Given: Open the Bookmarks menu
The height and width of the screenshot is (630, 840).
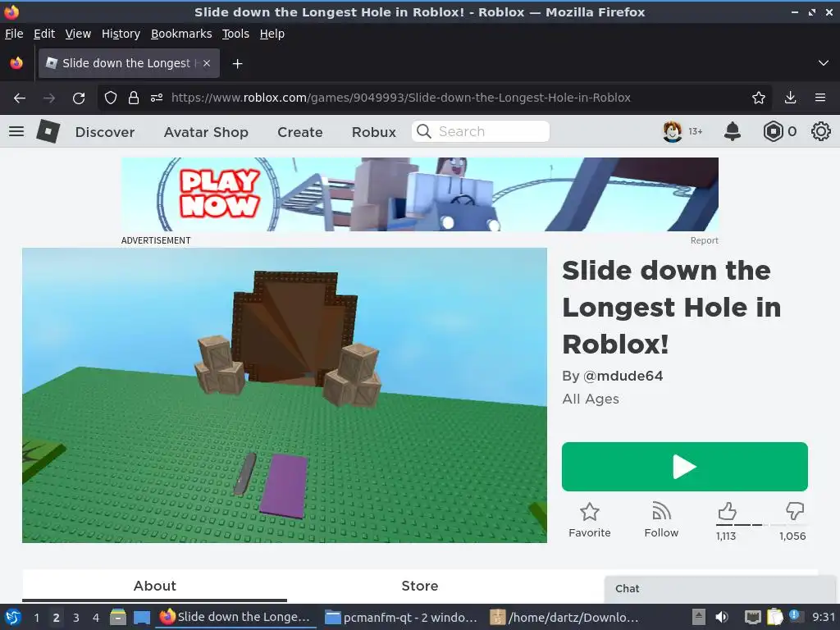Looking at the screenshot, I should pos(181,34).
